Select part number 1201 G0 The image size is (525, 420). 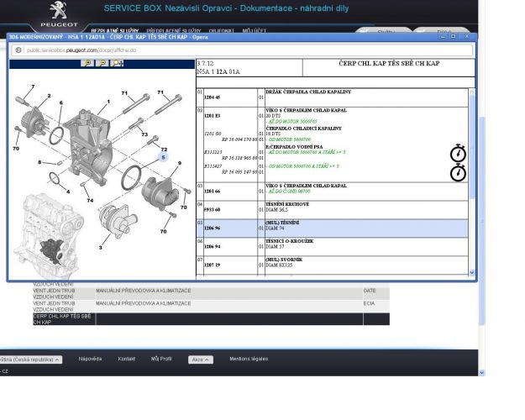tap(213, 134)
